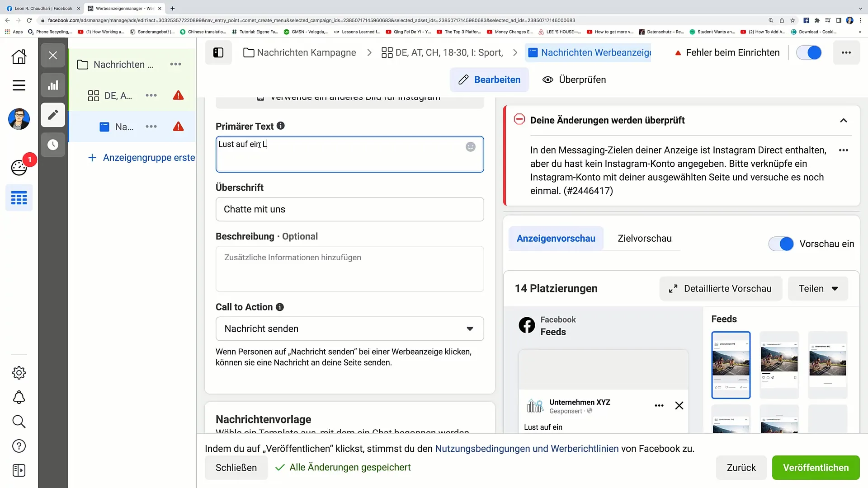Select third Feeds placement thumbnail

point(827,365)
